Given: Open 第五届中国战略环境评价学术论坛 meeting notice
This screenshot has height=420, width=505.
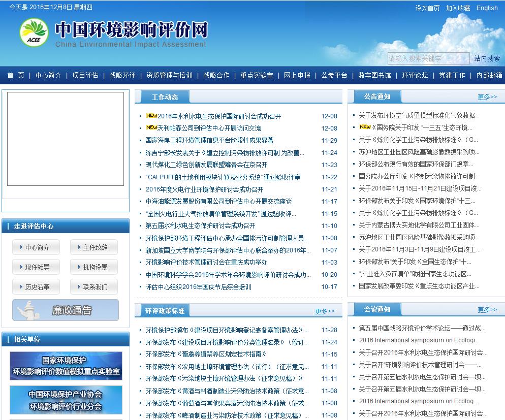Looking at the screenshot, I should pyautogui.click(x=422, y=328).
